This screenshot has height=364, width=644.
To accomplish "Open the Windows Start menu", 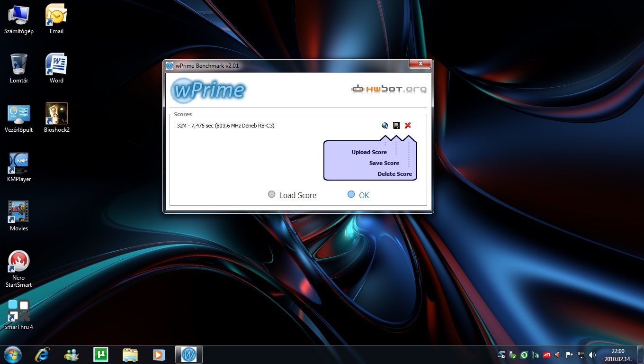I will [x=13, y=355].
